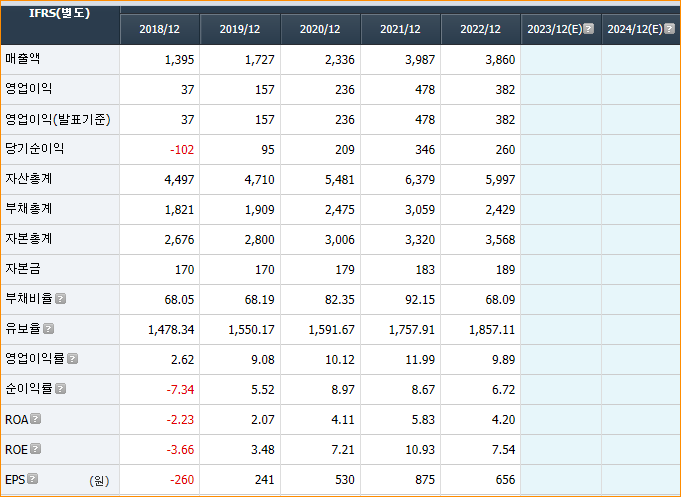
Task: Click 부채총계 value 2,429
Action: coord(500,210)
